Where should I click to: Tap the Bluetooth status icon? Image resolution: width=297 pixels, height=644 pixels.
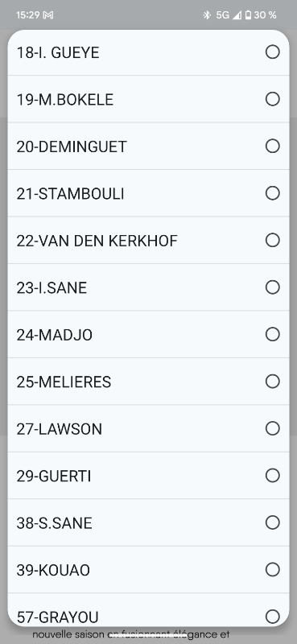(207, 15)
